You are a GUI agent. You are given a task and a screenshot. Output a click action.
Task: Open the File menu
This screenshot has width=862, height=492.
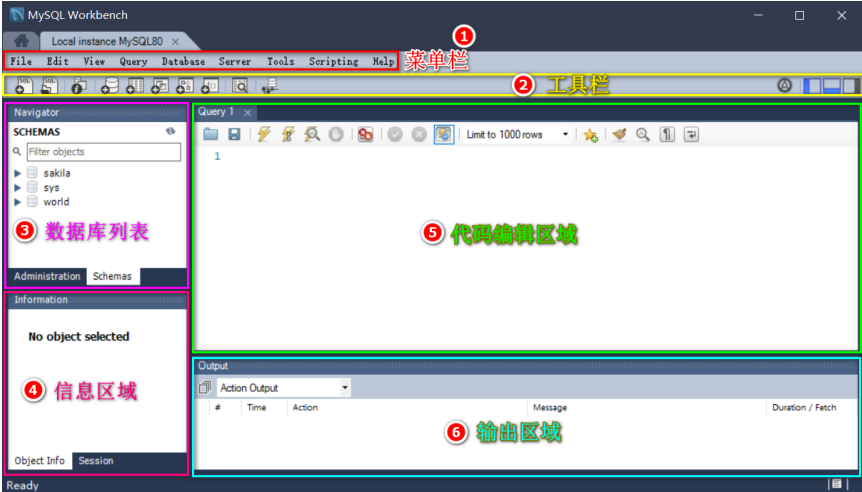pos(21,61)
